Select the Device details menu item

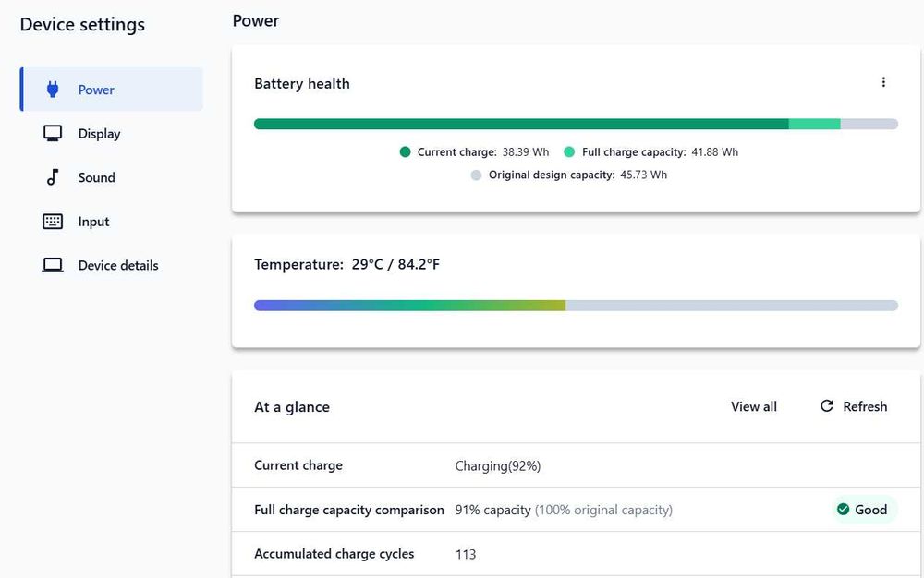coord(118,266)
